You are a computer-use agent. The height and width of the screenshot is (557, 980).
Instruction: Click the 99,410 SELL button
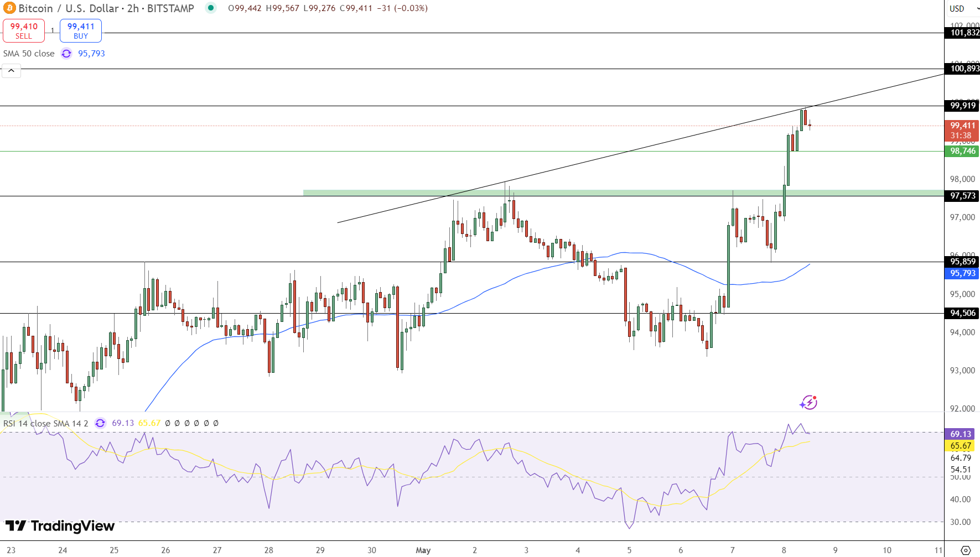point(24,31)
